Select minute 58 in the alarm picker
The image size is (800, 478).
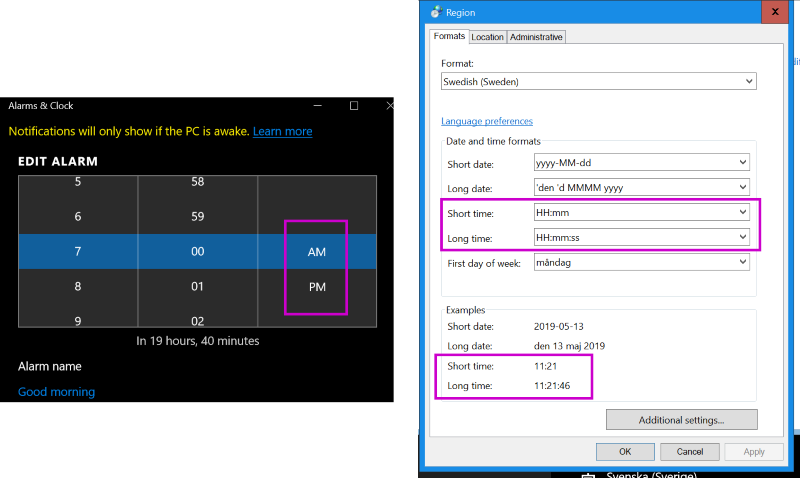197,182
